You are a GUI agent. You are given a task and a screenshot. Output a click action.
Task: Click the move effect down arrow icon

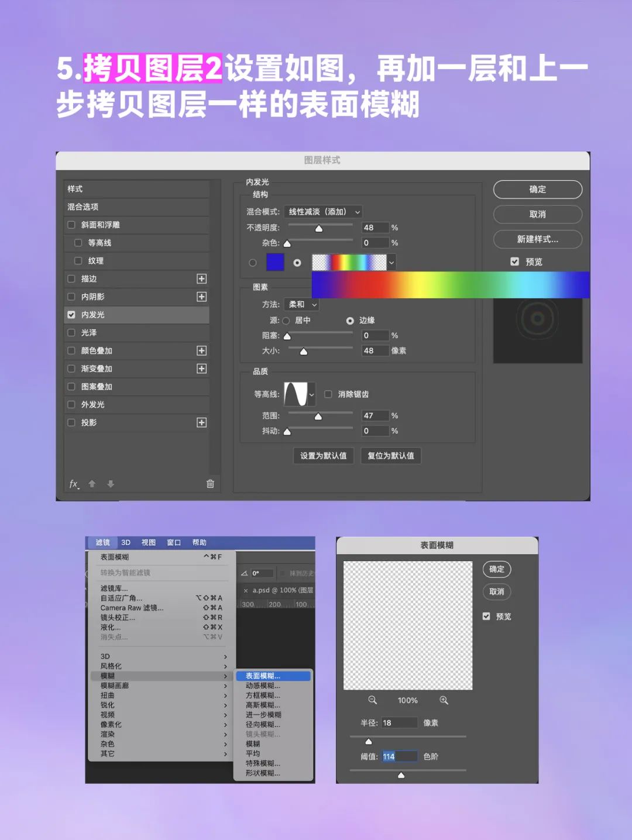click(111, 484)
